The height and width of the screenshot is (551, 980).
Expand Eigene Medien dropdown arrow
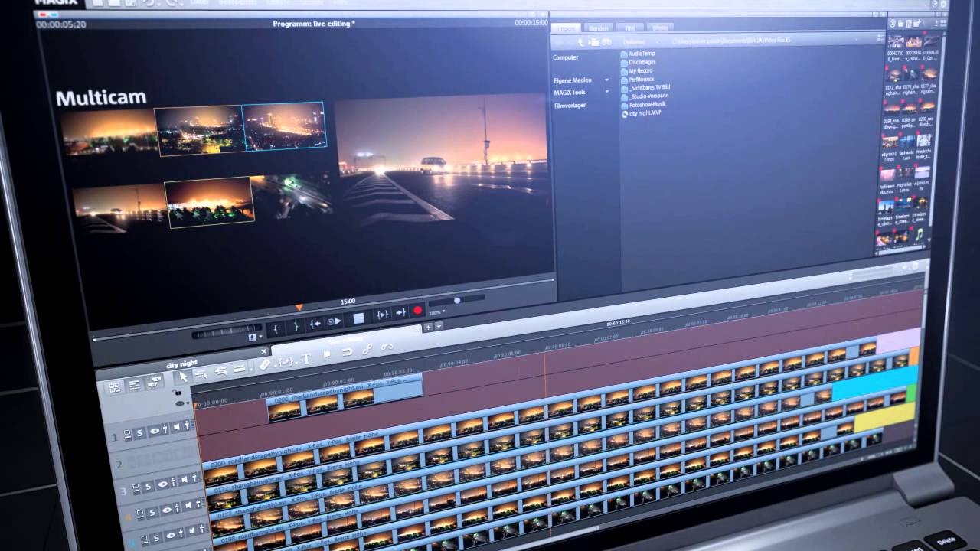[x=607, y=80]
